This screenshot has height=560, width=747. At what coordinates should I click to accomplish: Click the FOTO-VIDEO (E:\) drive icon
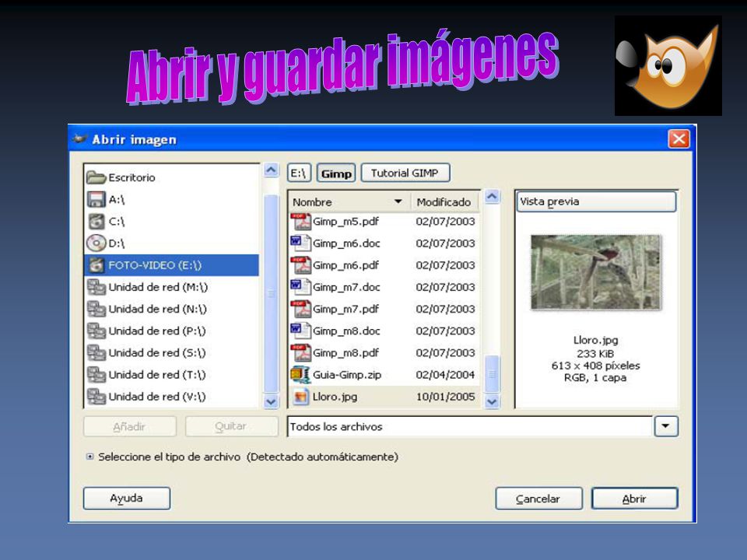[x=96, y=265]
